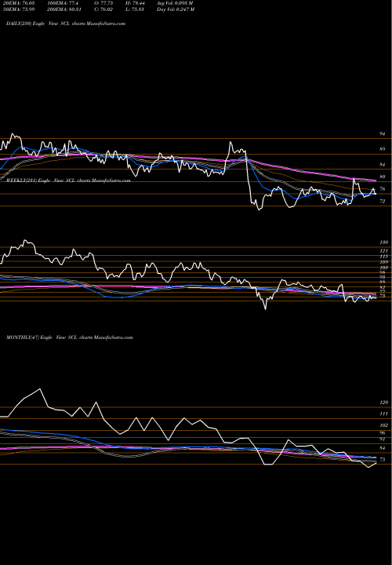
Task: Click the WEEKLY Eagle View chart title
Action: pos(68,180)
